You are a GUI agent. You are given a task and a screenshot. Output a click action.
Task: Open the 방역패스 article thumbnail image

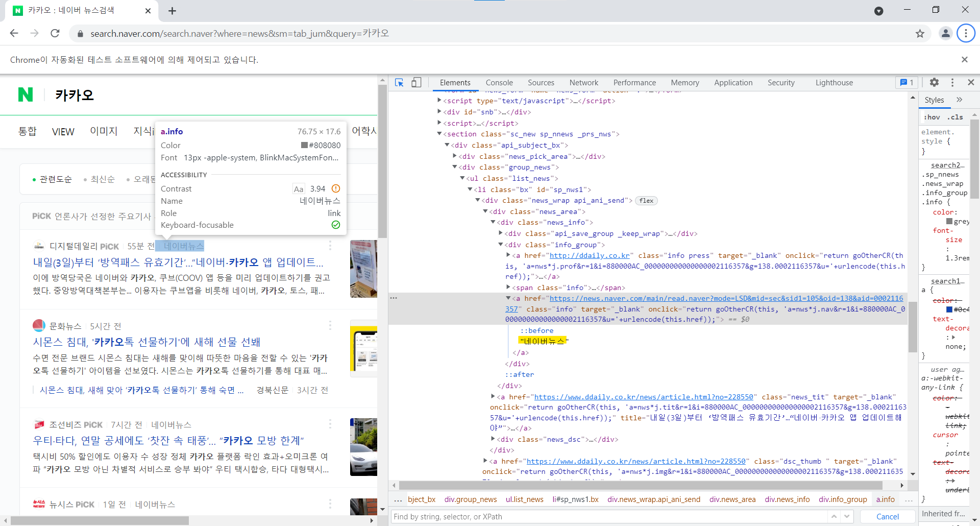coord(363,269)
